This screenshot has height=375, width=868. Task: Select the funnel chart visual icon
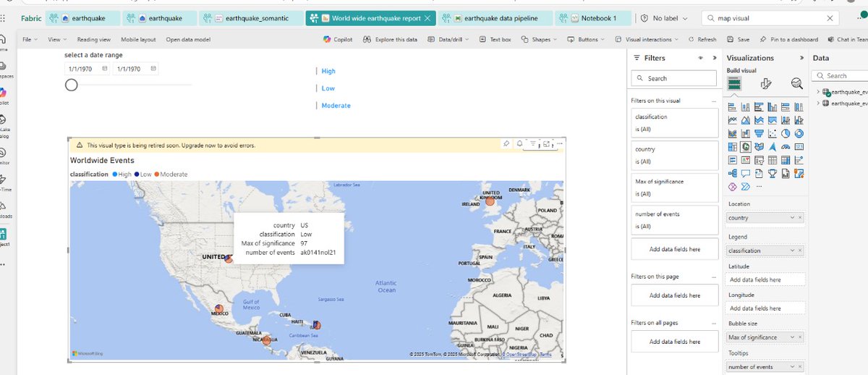click(x=759, y=133)
